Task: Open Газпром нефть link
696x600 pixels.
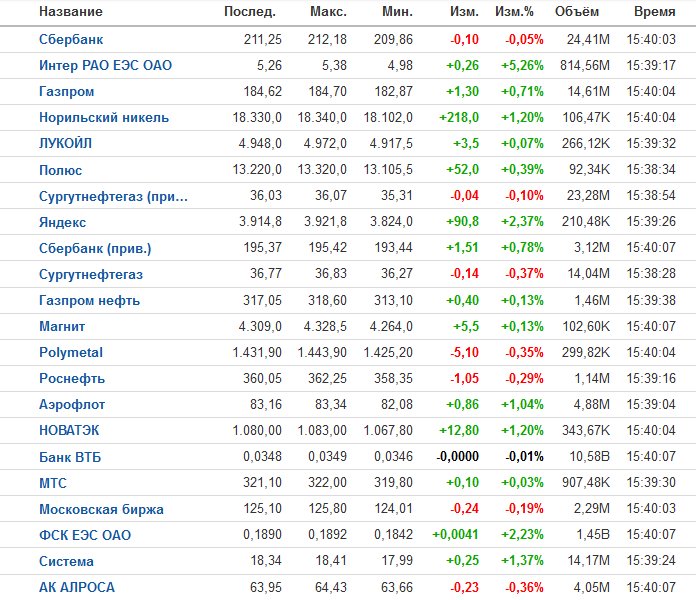Action: tap(89, 300)
